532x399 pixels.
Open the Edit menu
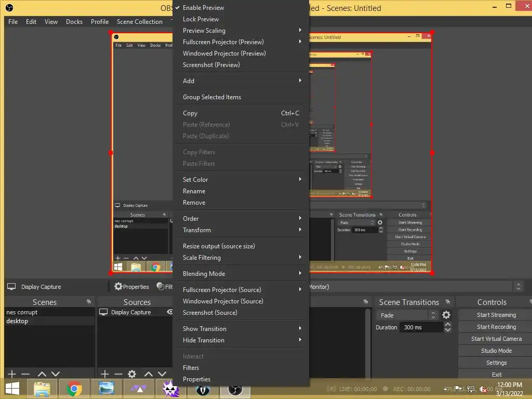tap(31, 21)
